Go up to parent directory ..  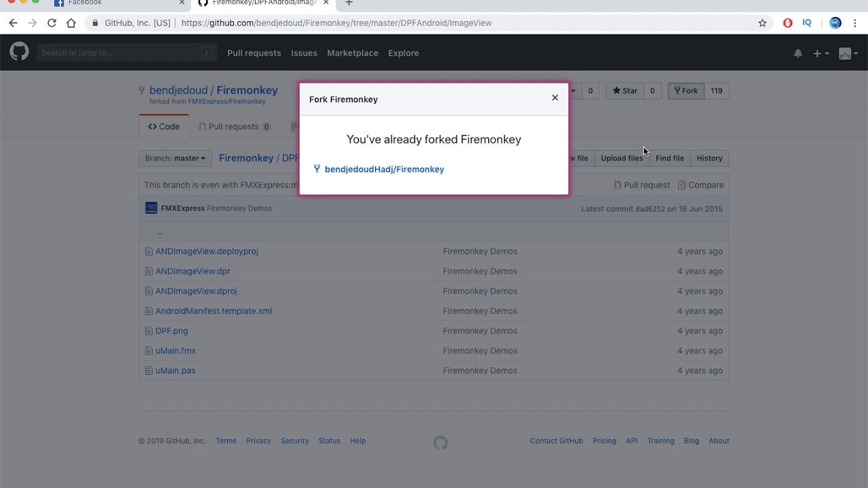160,232
